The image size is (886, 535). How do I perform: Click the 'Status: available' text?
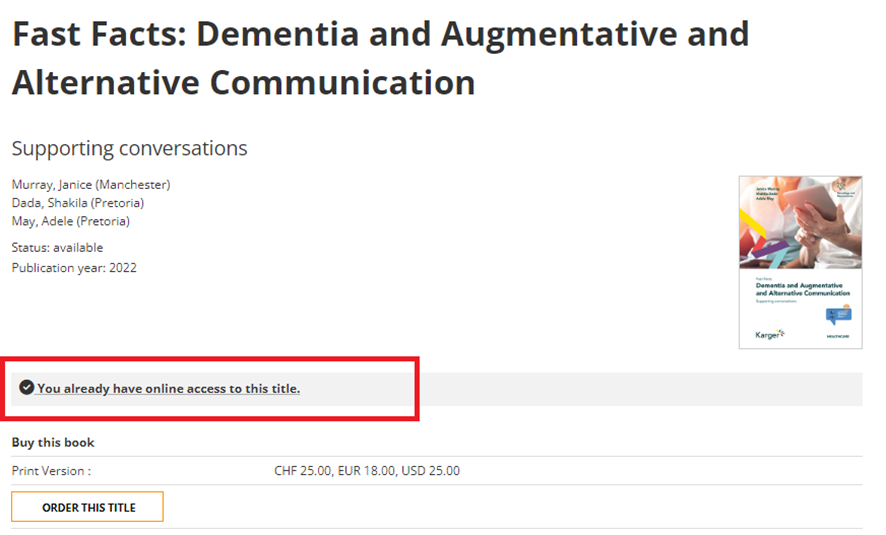[x=58, y=247]
